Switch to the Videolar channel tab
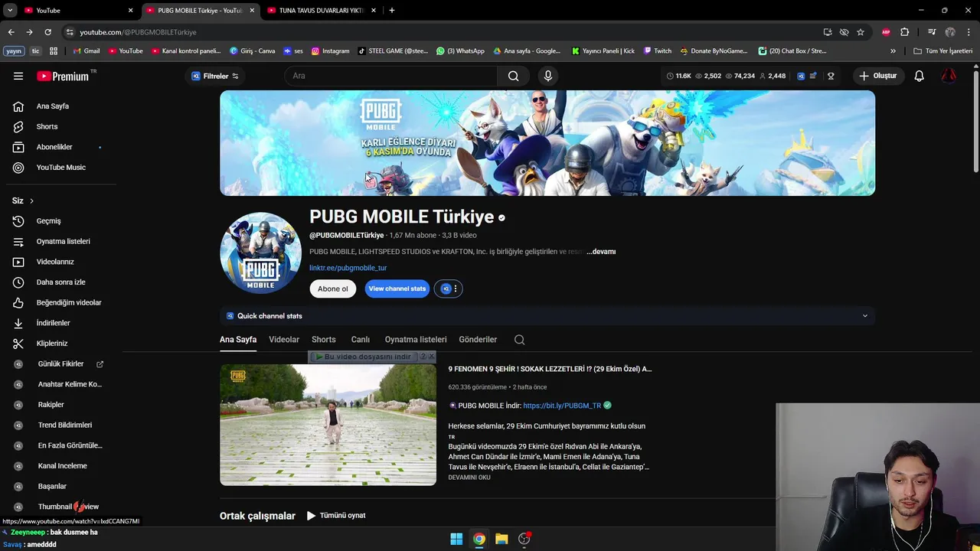Image resolution: width=980 pixels, height=551 pixels. click(284, 340)
